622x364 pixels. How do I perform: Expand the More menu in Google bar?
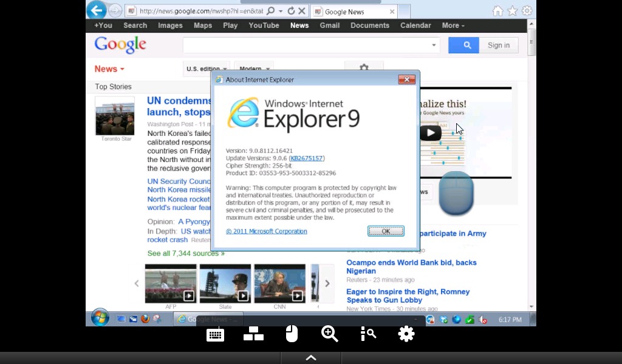(453, 25)
